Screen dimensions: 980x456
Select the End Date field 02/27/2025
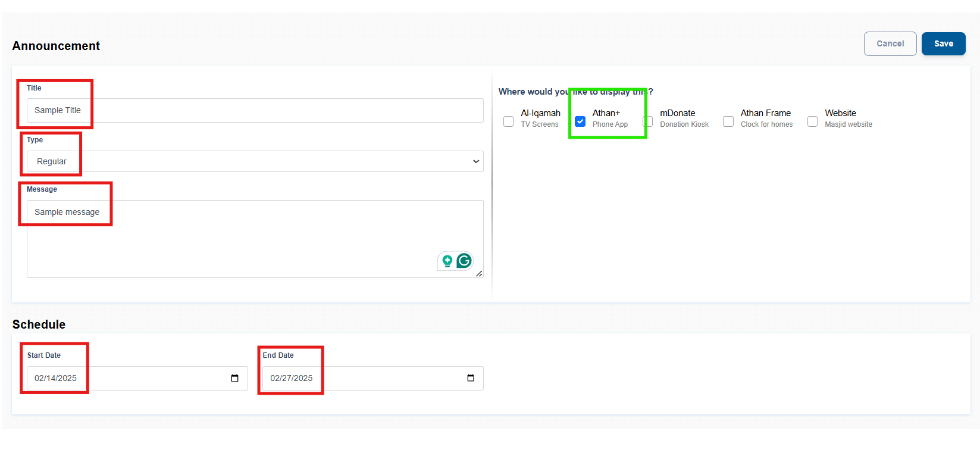(372, 378)
